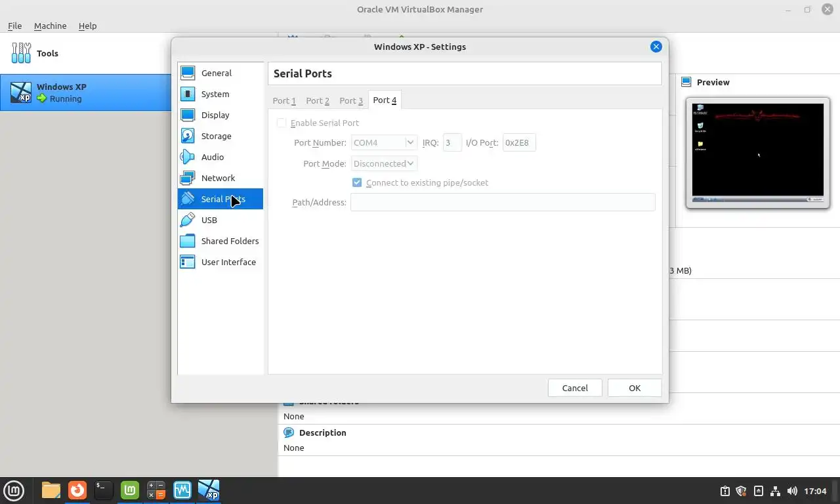Open the Port Mode Disconnected dropdown

click(384, 163)
